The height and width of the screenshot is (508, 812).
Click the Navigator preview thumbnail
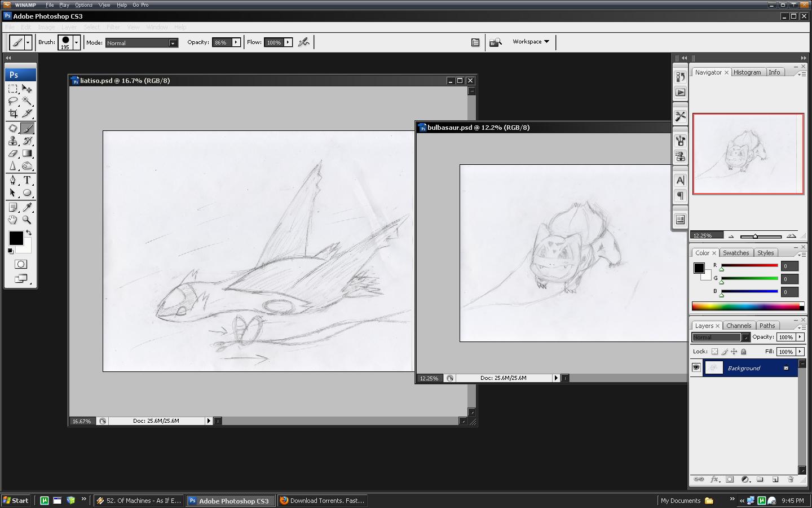point(748,154)
